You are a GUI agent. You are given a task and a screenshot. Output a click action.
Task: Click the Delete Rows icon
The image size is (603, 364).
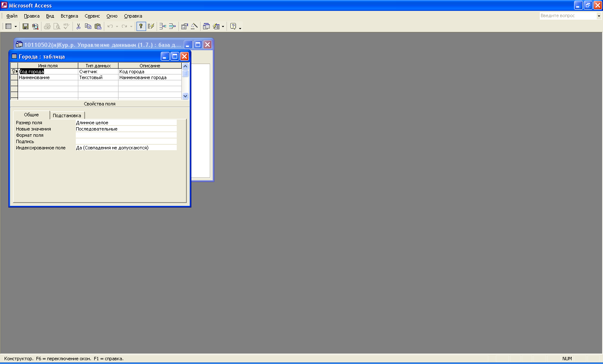click(172, 26)
